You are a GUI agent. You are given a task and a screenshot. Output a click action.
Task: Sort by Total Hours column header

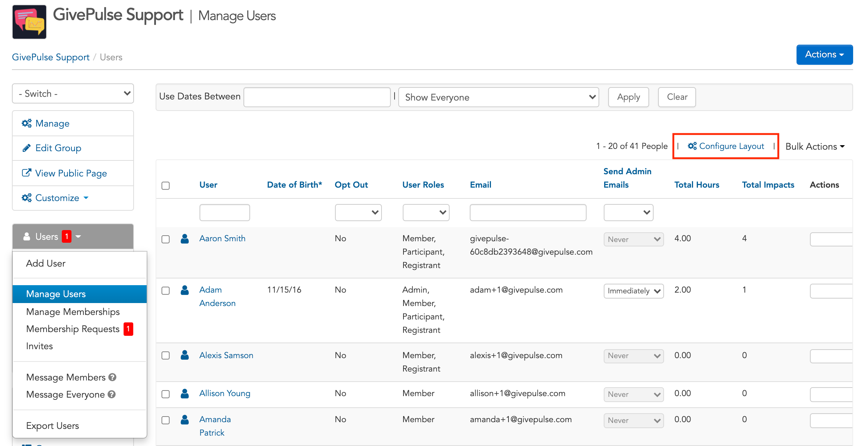(x=697, y=185)
